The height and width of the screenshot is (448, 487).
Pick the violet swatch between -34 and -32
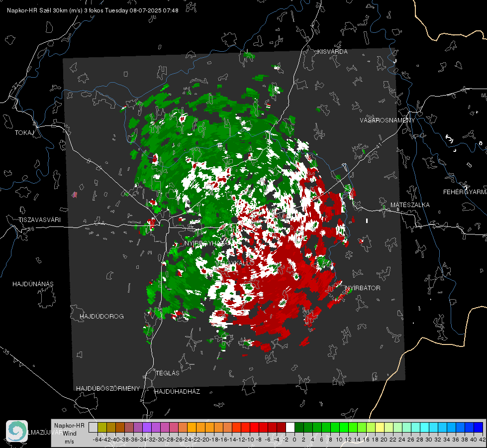147,428
